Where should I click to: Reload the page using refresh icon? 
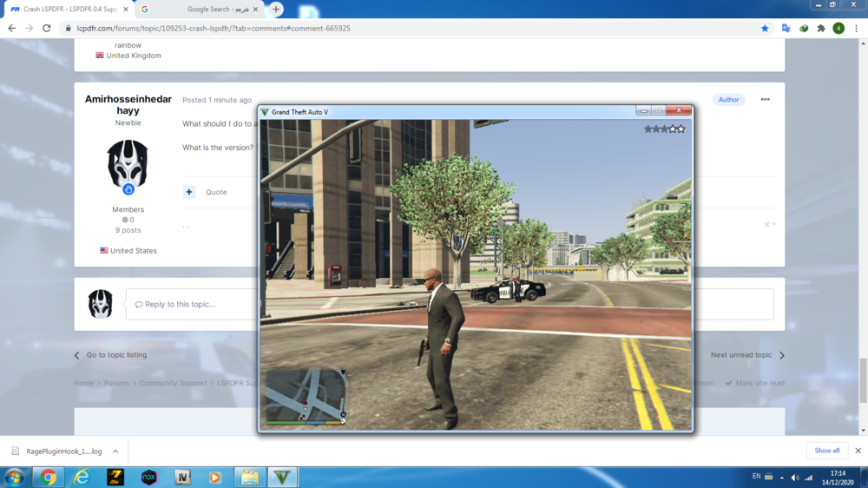47,29
